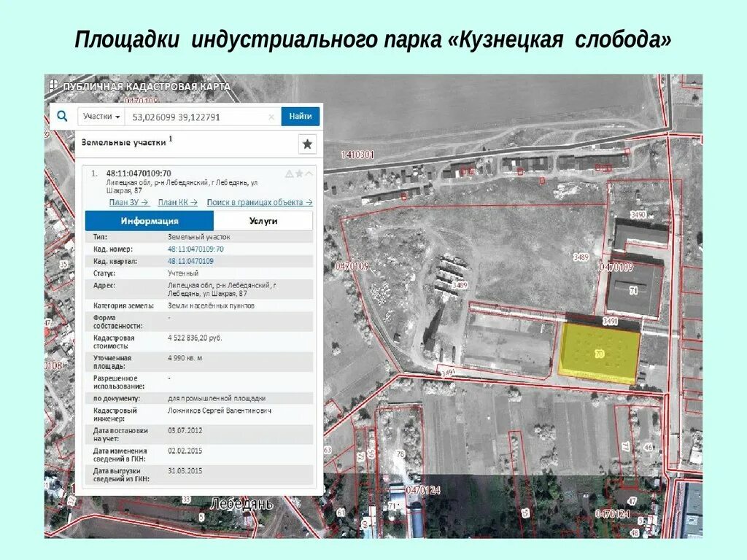
Task: Open the План ЗУ link
Action: [x=128, y=203]
